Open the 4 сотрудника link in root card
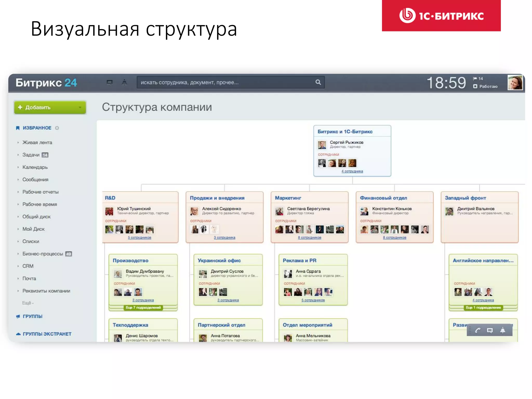 (x=352, y=171)
